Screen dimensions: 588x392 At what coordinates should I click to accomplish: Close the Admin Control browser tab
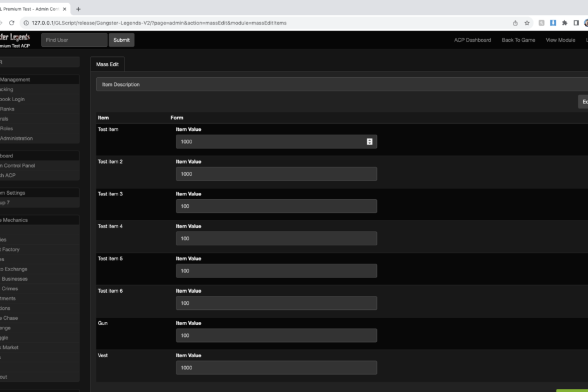pos(64,9)
